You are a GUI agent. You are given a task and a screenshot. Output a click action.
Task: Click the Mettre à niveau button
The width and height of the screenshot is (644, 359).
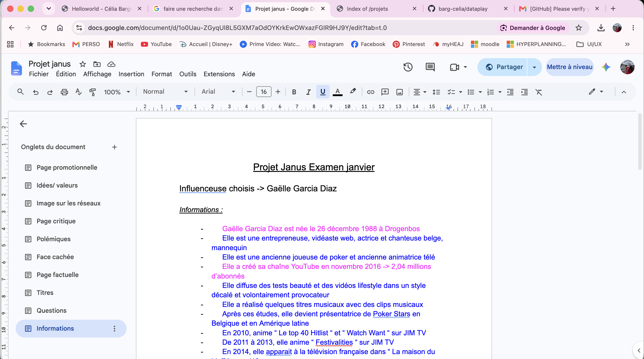(x=570, y=67)
